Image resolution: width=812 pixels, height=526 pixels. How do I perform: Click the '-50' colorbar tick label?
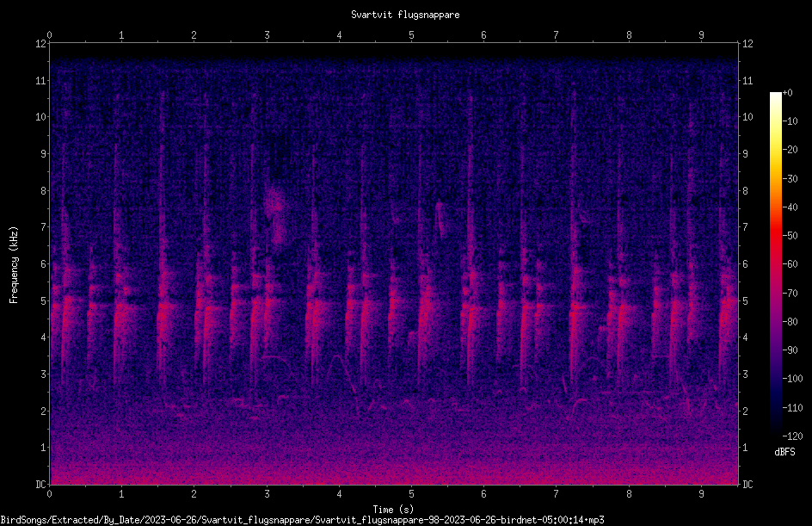tap(790, 236)
